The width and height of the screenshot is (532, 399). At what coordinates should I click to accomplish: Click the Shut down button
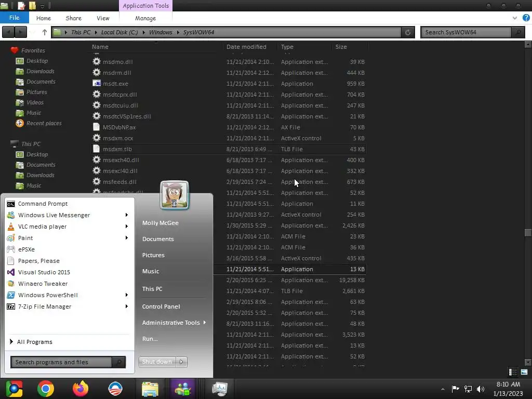click(x=157, y=362)
